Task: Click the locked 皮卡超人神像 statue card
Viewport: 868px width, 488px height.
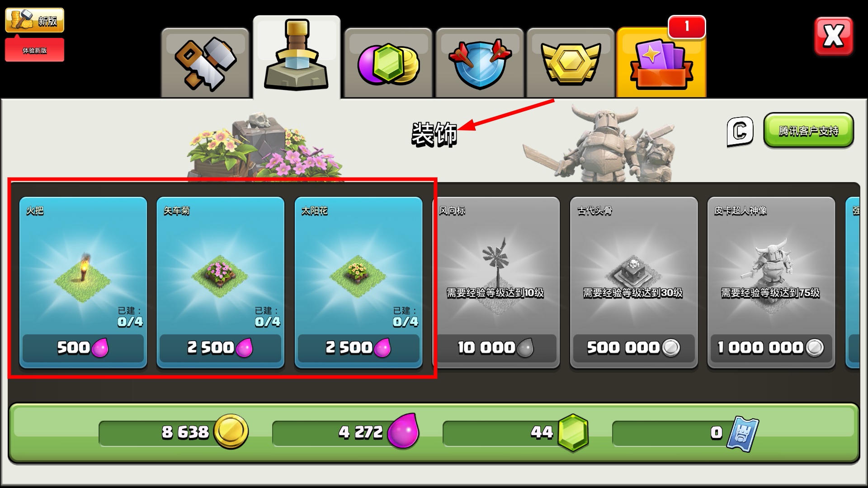Action: point(771,282)
